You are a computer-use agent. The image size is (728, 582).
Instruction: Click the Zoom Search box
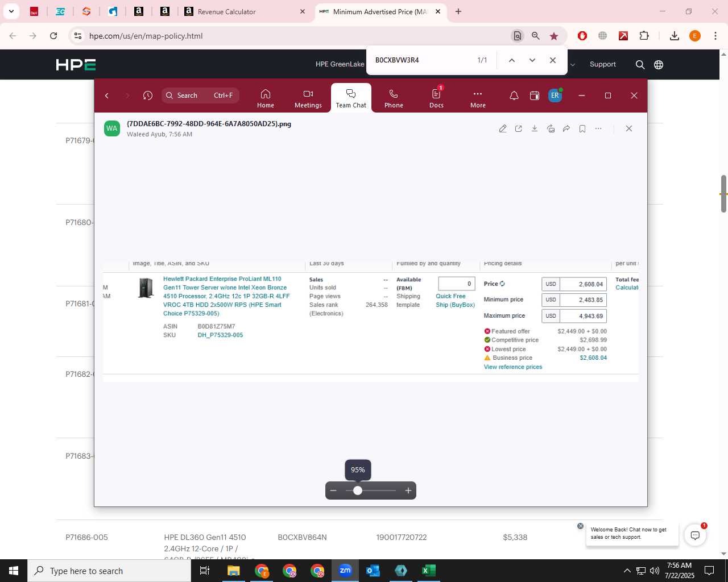[200, 95]
